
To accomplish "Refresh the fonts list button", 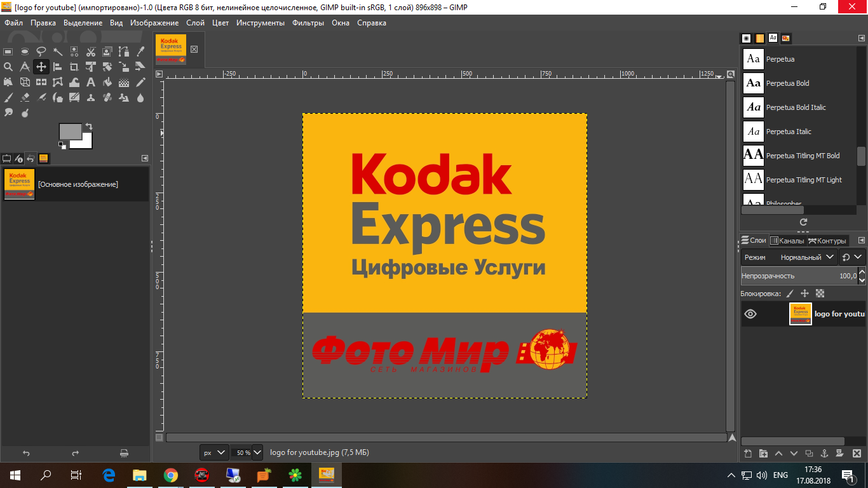I will tap(803, 222).
